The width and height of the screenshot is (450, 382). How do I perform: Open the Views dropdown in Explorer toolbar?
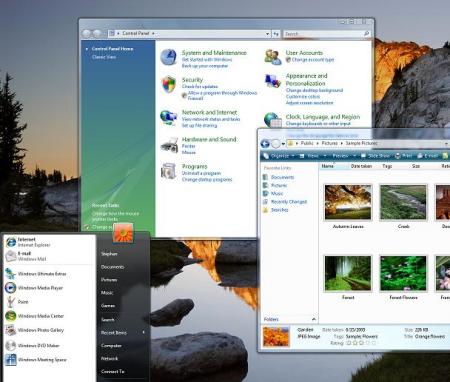313,156
